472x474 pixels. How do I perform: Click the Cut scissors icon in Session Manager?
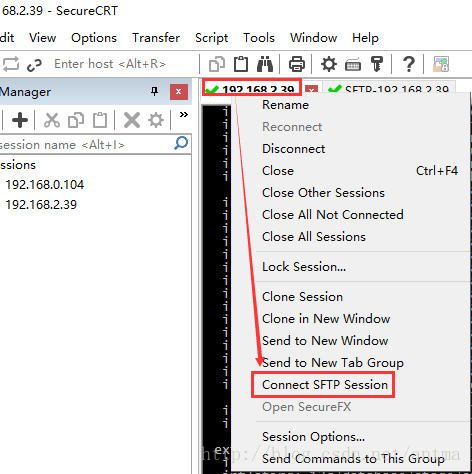(x=52, y=120)
